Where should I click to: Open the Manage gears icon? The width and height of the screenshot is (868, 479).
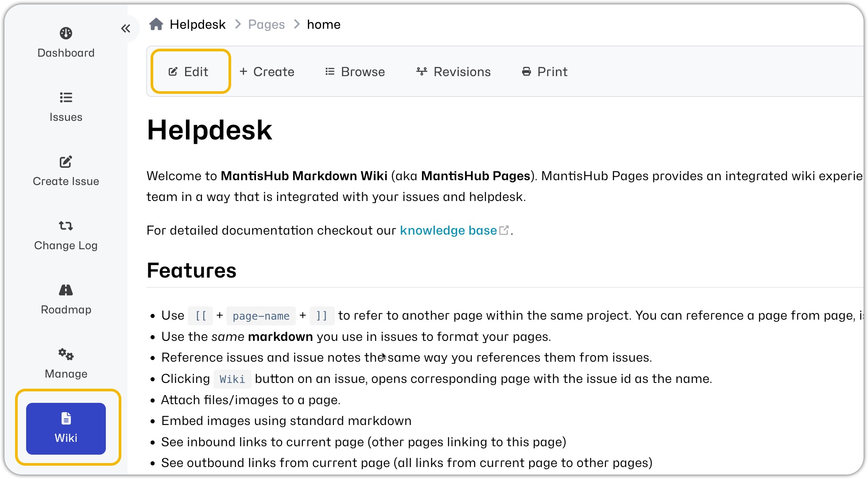66,354
